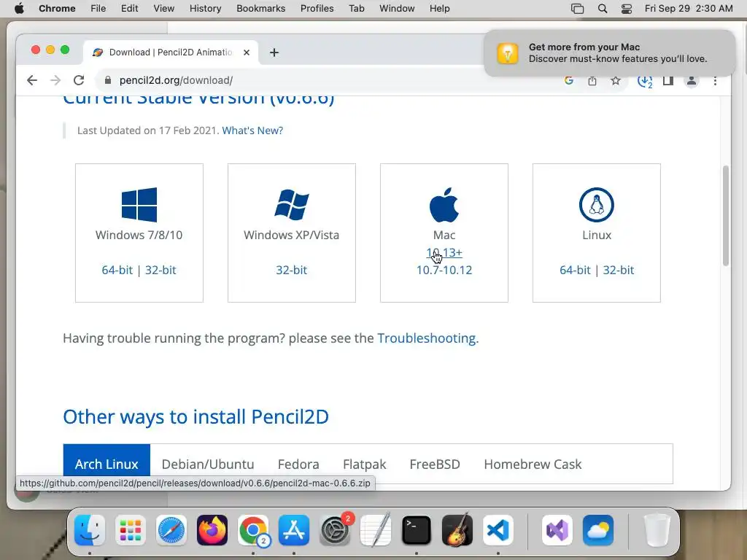Open a new tab with plus button

(x=274, y=52)
